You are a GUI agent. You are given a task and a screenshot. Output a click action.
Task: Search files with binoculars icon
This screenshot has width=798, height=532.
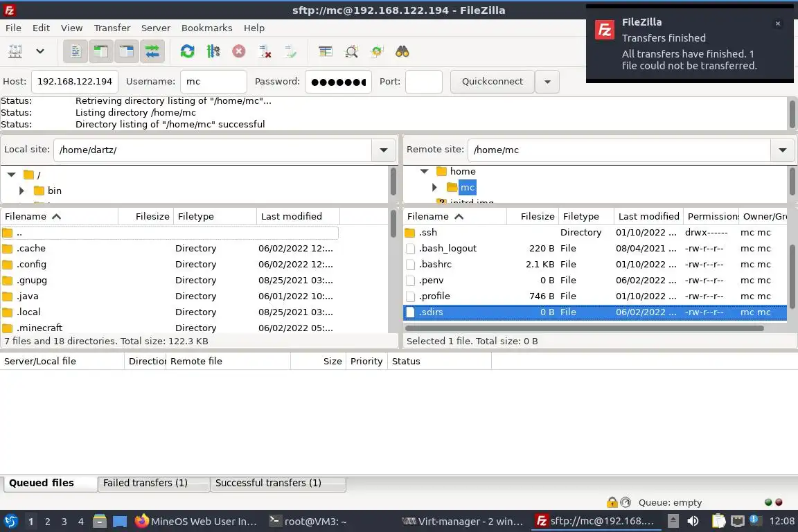pyautogui.click(x=402, y=51)
